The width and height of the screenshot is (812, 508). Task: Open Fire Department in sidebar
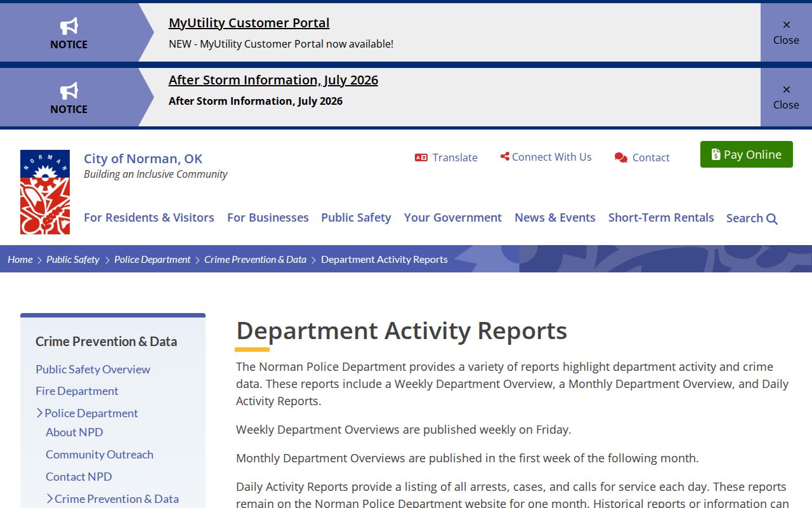coord(77,391)
